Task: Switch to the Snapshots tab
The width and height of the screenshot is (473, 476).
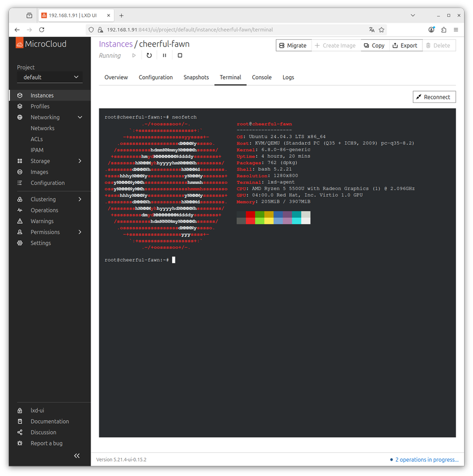Action: pyautogui.click(x=196, y=77)
